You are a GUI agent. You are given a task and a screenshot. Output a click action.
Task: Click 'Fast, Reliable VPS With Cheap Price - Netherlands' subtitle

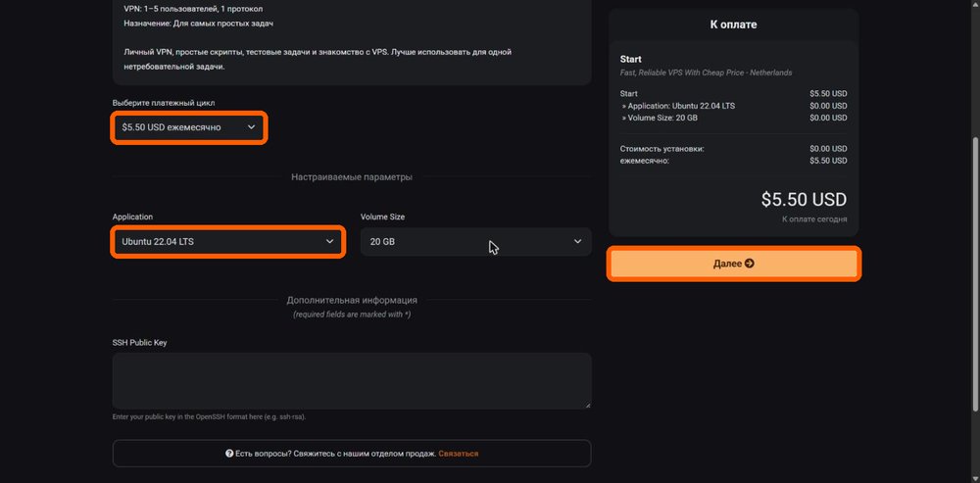(x=706, y=72)
